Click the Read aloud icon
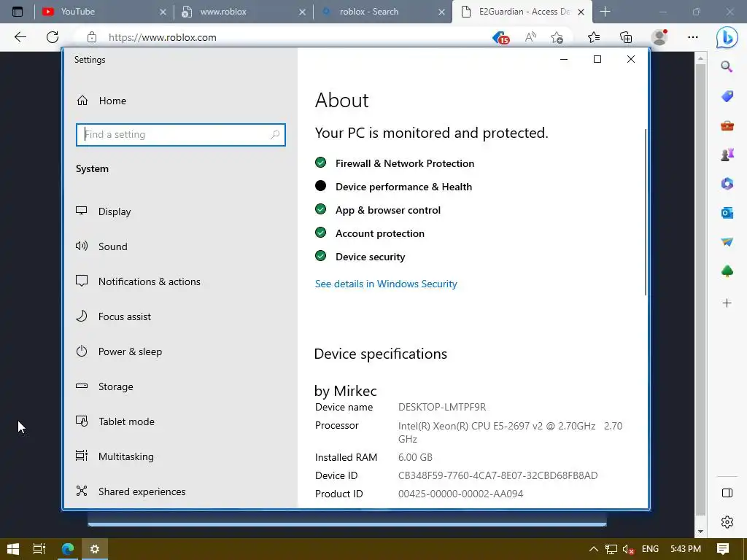 530,37
